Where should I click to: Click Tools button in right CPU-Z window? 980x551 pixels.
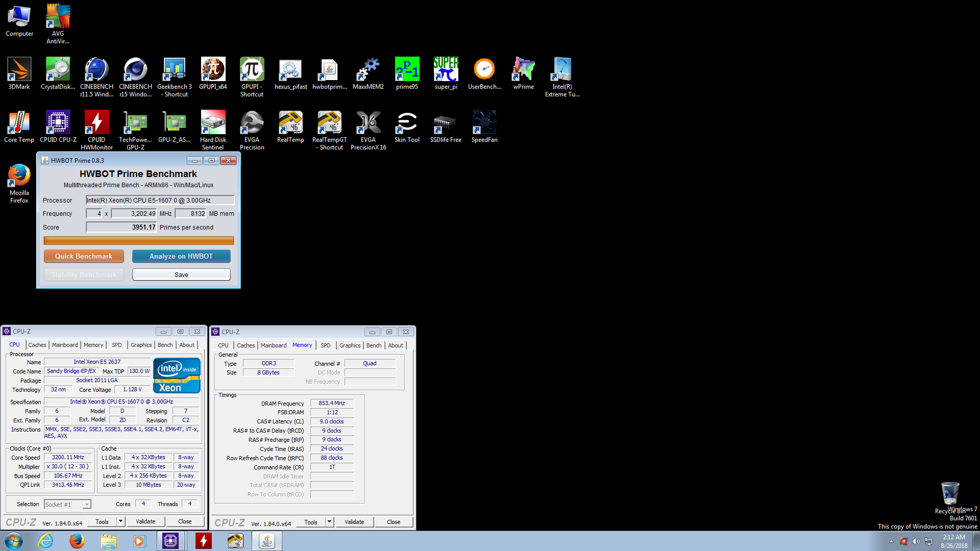coord(311,522)
